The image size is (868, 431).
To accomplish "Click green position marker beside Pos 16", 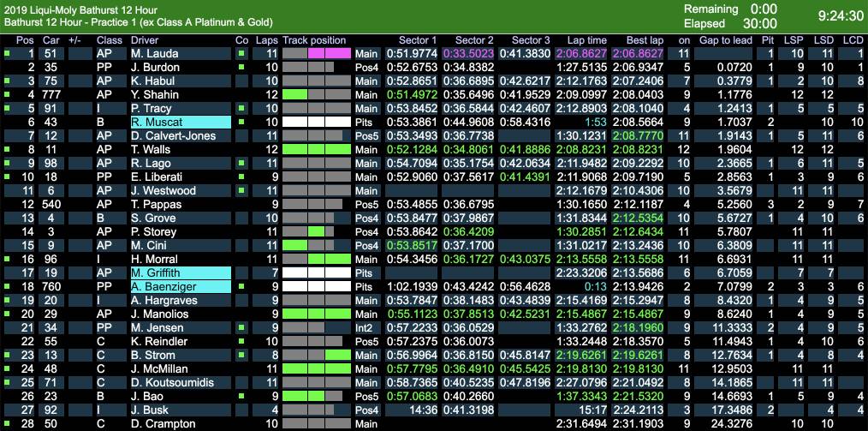I will pos(7,259).
